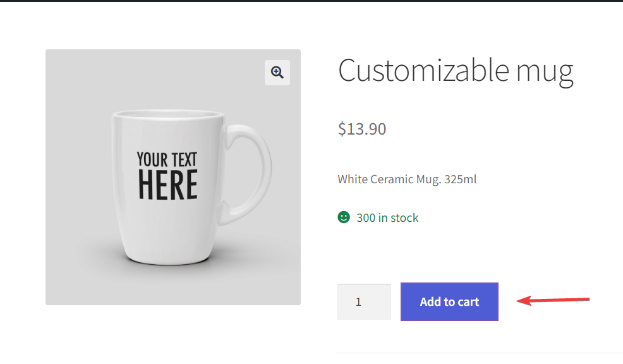
Task: Click the green smiley stock icon
Action: [344, 217]
